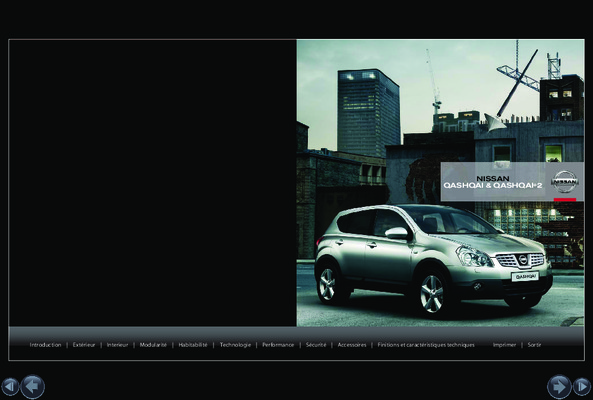Select the Habitabilité menu item
This screenshot has height=400, width=593.
tap(193, 345)
